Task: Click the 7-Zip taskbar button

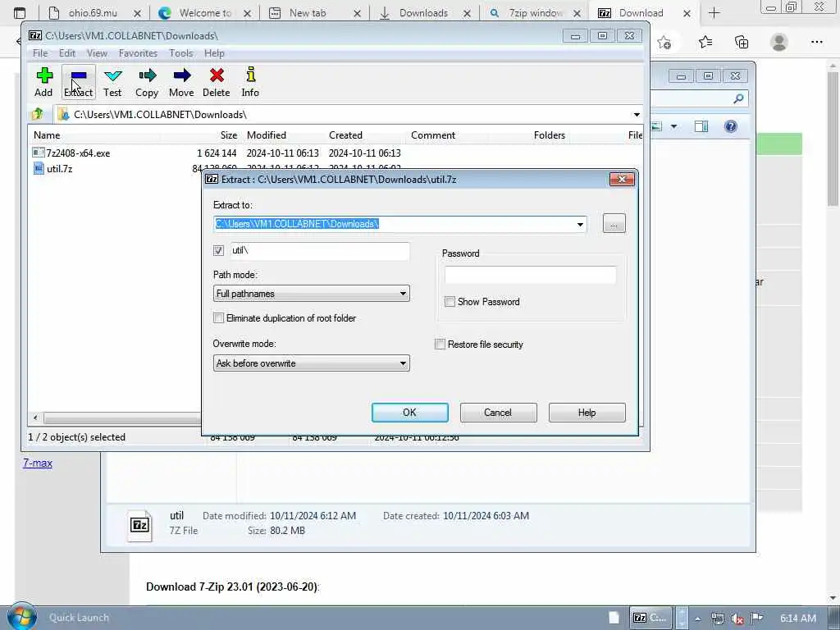Action: pyautogui.click(x=651, y=618)
